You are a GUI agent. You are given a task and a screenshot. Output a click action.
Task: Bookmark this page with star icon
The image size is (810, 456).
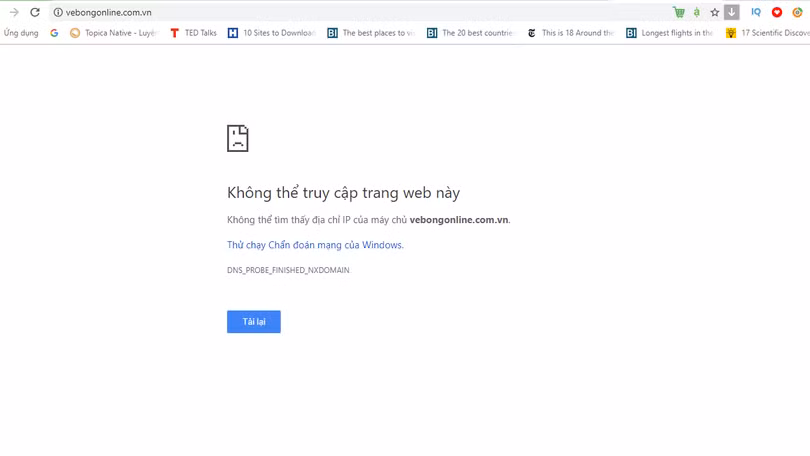tap(714, 12)
